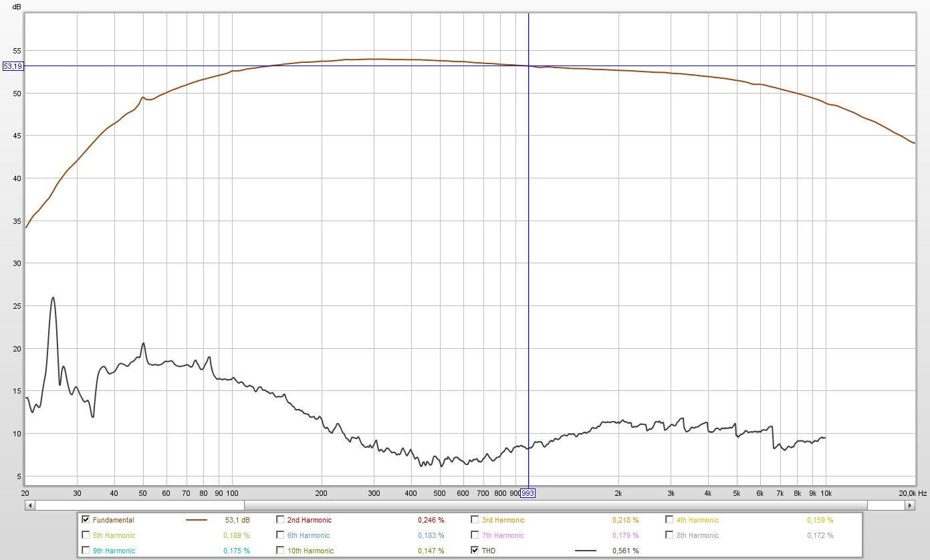Hide the THD trace via its checkbox

[475, 550]
